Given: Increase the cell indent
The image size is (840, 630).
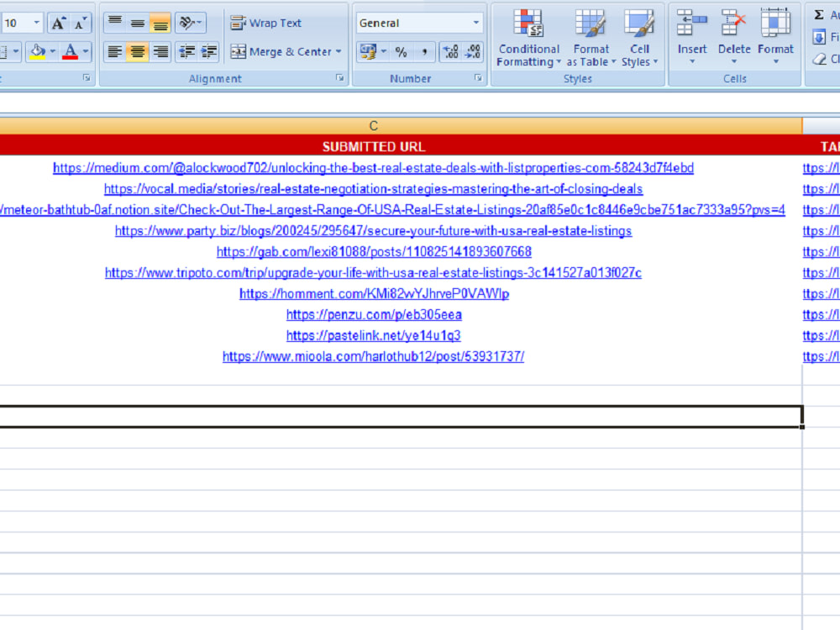Looking at the screenshot, I should coord(209,51).
